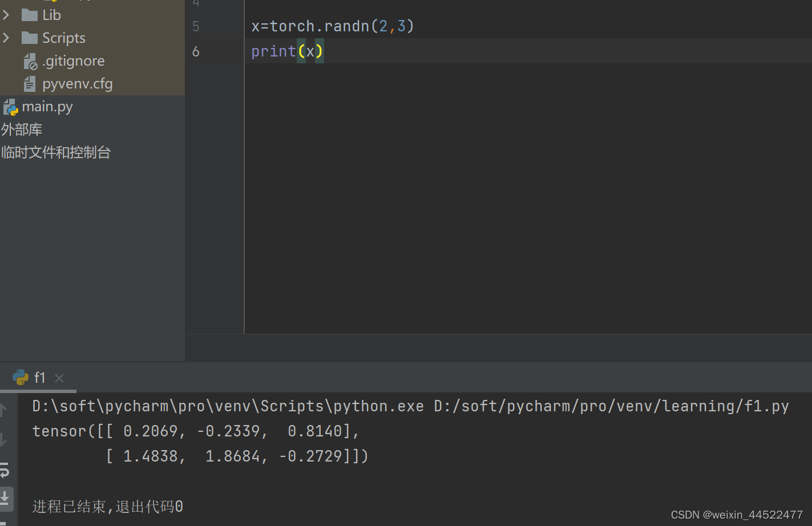Image resolution: width=812 pixels, height=526 pixels.
Task: Select the Lib folder icon
Action: coord(30,15)
